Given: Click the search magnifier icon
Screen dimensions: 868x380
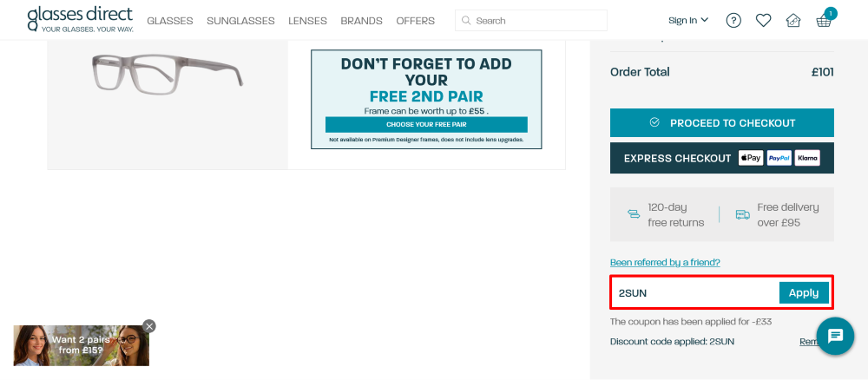Looking at the screenshot, I should click(x=466, y=21).
